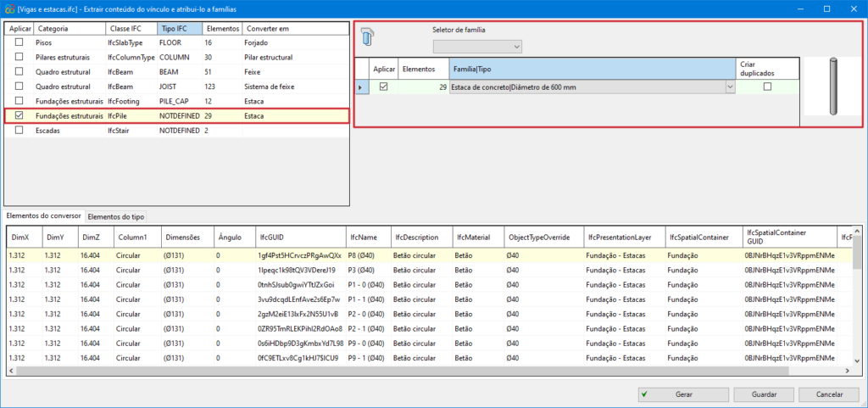The width and height of the screenshot is (868, 408).
Task: Click the application icon in the title bar
Action: pyautogui.click(x=8, y=8)
